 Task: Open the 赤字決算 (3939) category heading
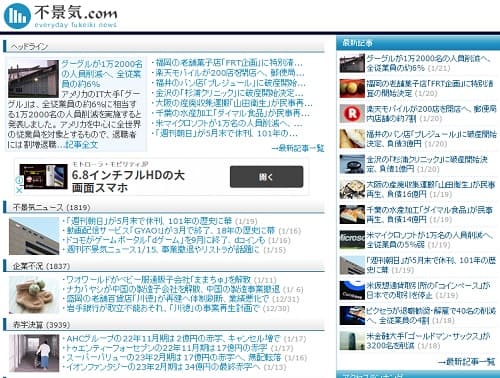click(x=41, y=325)
